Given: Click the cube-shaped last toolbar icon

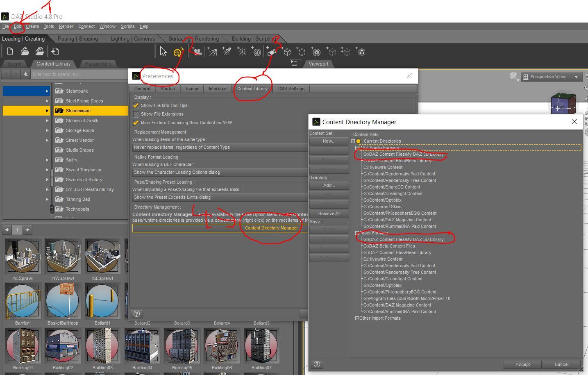Looking at the screenshot, I should click(x=361, y=52).
